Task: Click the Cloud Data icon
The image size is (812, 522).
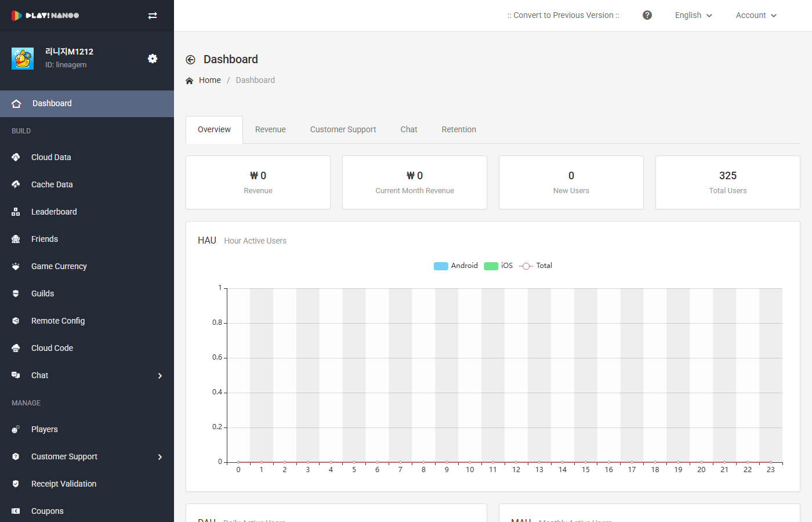Action: point(16,157)
